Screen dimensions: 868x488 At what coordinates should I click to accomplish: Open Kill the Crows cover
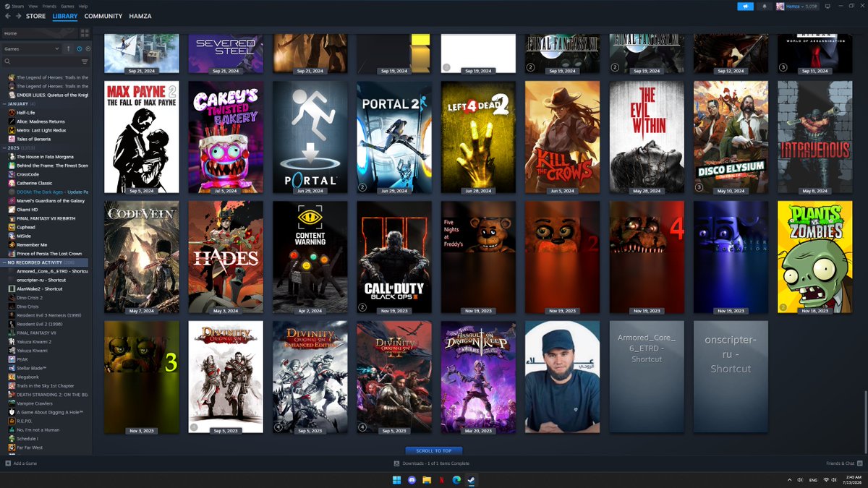coord(562,137)
